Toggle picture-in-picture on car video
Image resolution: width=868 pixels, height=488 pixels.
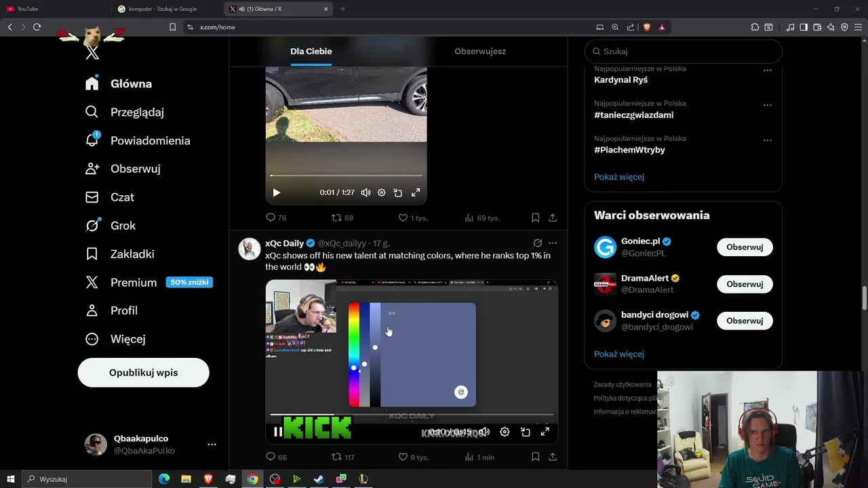(x=398, y=192)
